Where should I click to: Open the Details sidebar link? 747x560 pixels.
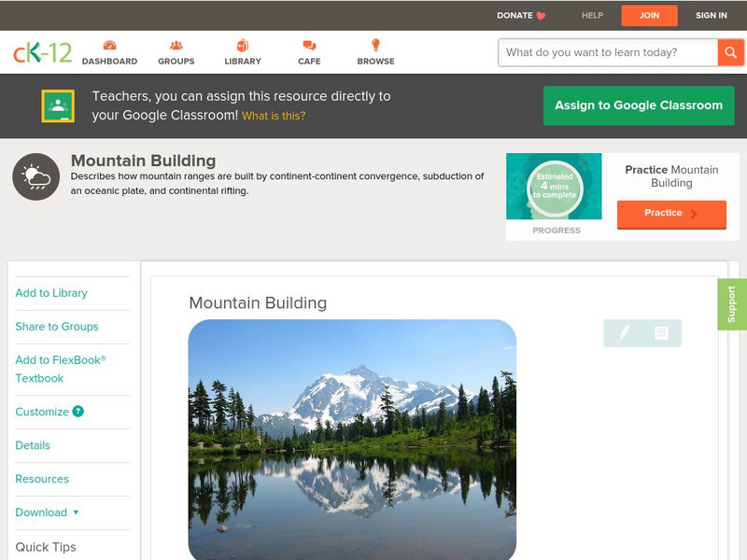point(33,446)
